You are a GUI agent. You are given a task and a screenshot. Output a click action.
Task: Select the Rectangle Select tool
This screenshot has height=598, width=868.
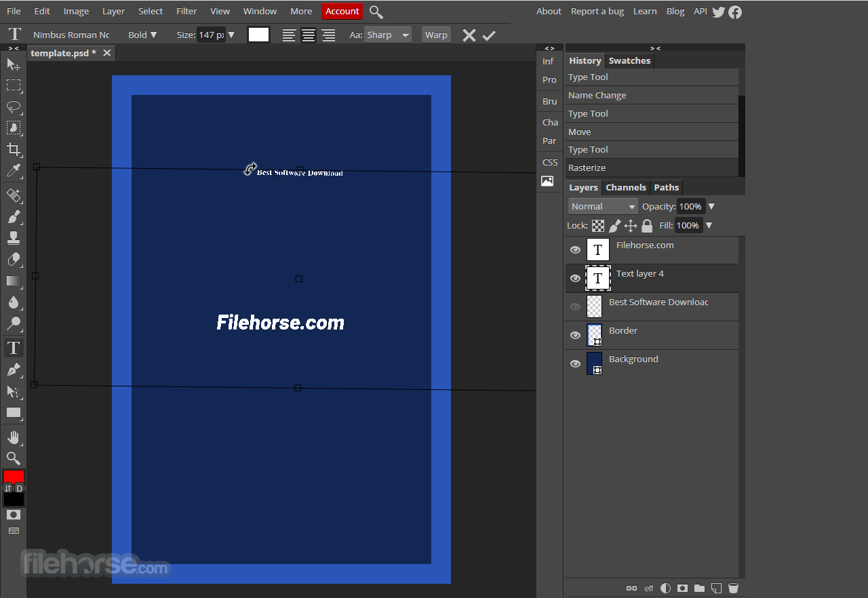click(x=14, y=85)
